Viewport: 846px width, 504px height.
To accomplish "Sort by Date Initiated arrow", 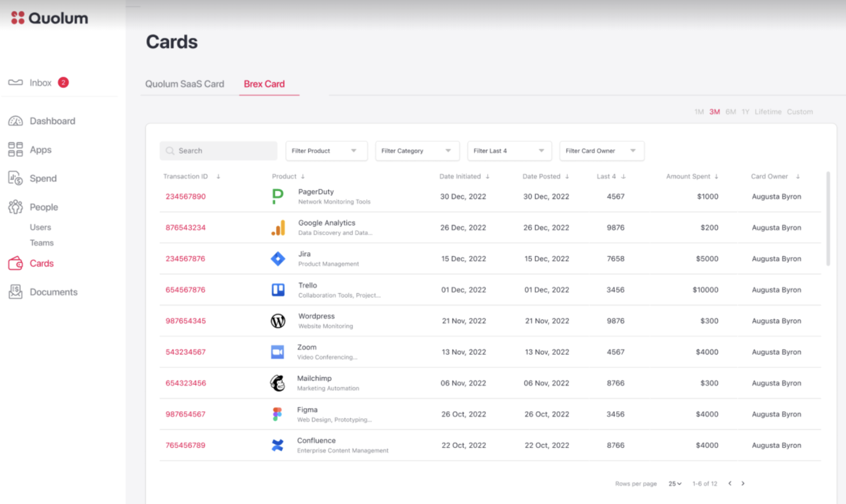I will (487, 176).
